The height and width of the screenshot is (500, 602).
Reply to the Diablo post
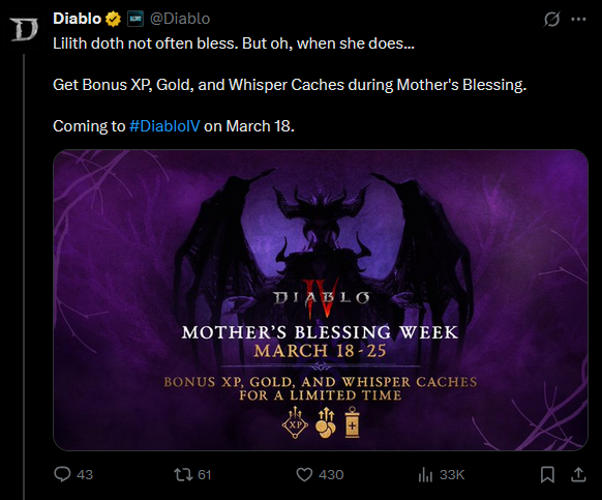tap(62, 474)
